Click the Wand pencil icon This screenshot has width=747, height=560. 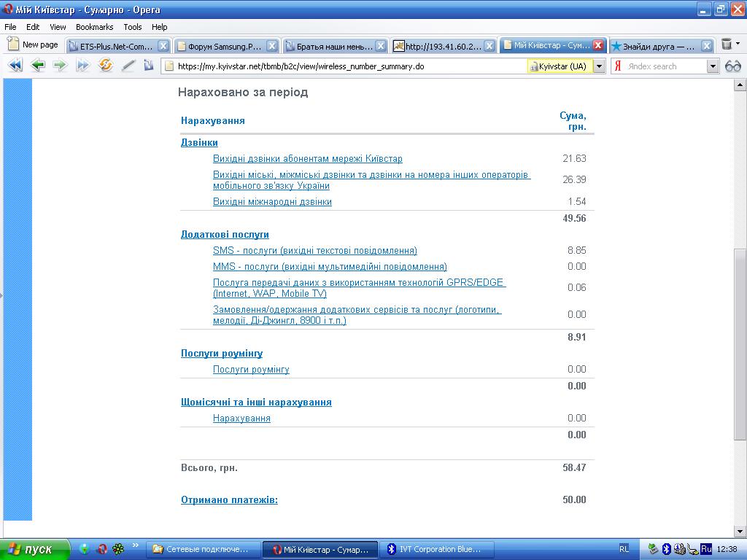128,66
